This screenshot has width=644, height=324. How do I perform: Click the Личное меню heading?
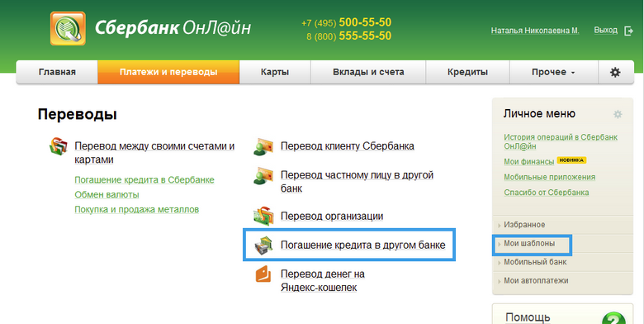pyautogui.click(x=539, y=114)
